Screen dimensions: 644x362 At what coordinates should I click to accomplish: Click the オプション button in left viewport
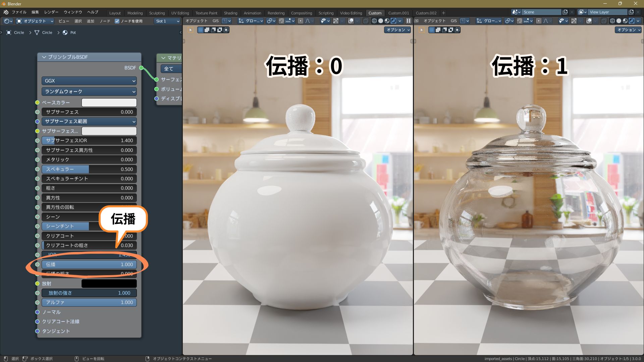[x=397, y=30]
